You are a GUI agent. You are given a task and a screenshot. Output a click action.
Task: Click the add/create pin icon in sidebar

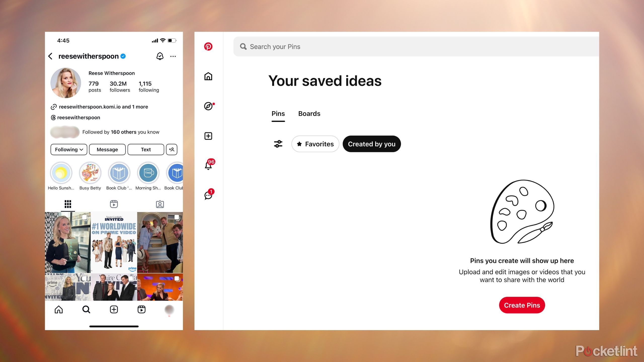[x=208, y=136]
